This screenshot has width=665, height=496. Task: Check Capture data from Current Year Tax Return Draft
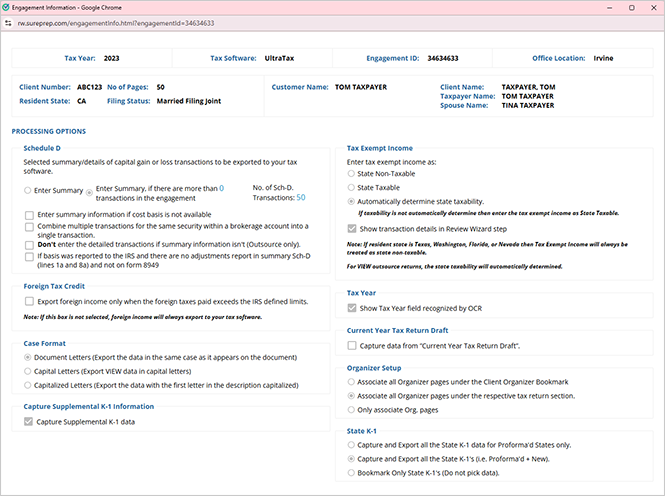coord(352,346)
